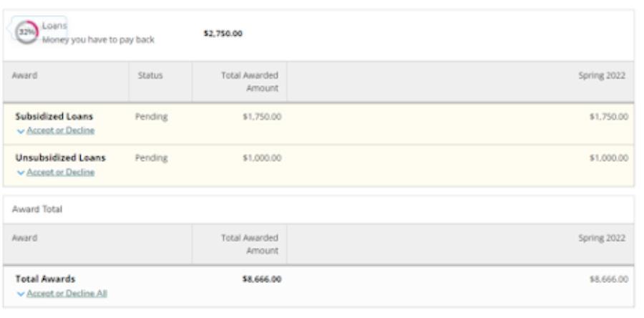The image size is (644, 318).
Task: Expand the chevron next to Accept or Decline All
Action: click(x=20, y=293)
